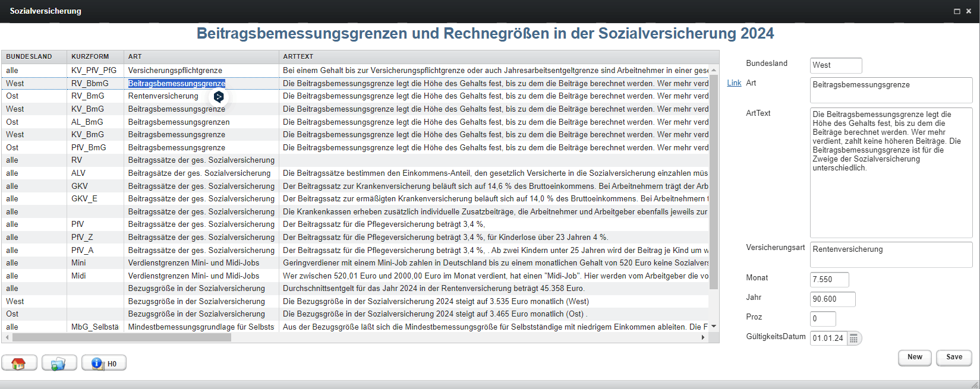Click inside the ArtText text area
The image size is (980, 389).
tap(891, 172)
